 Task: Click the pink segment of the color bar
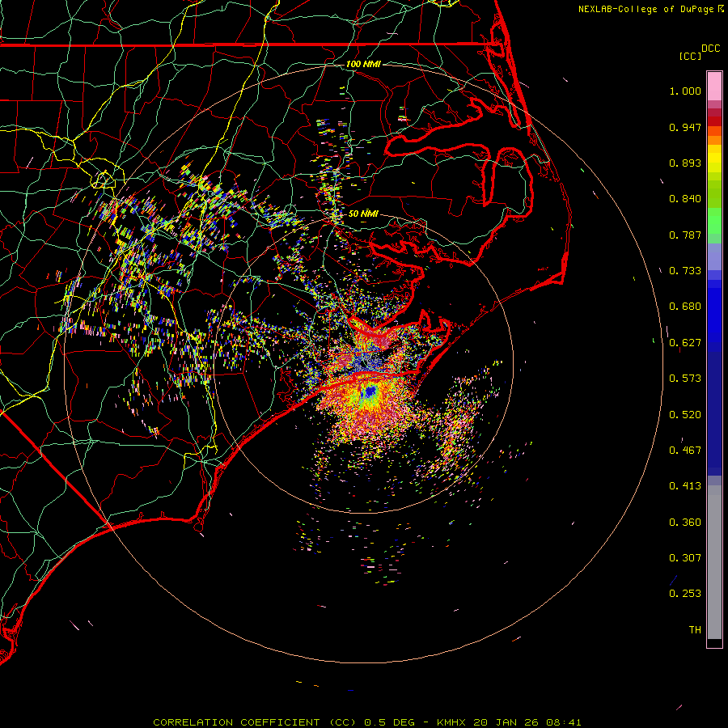[x=714, y=87]
